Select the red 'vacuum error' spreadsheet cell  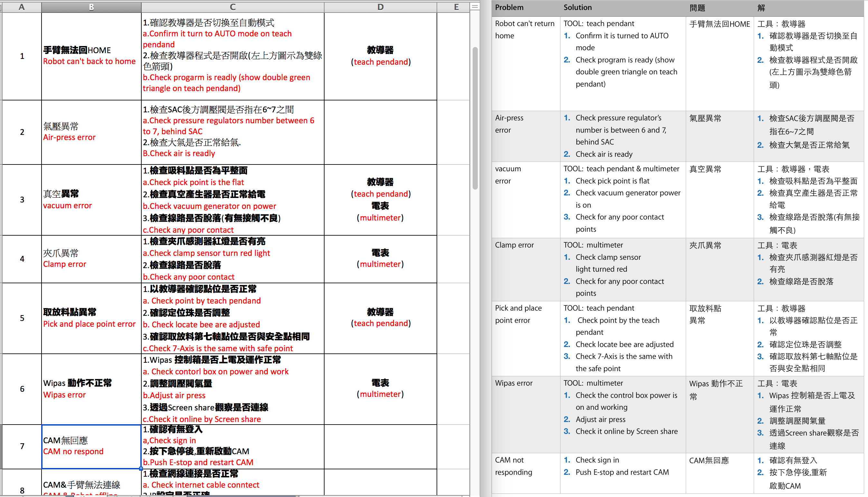[x=91, y=200]
